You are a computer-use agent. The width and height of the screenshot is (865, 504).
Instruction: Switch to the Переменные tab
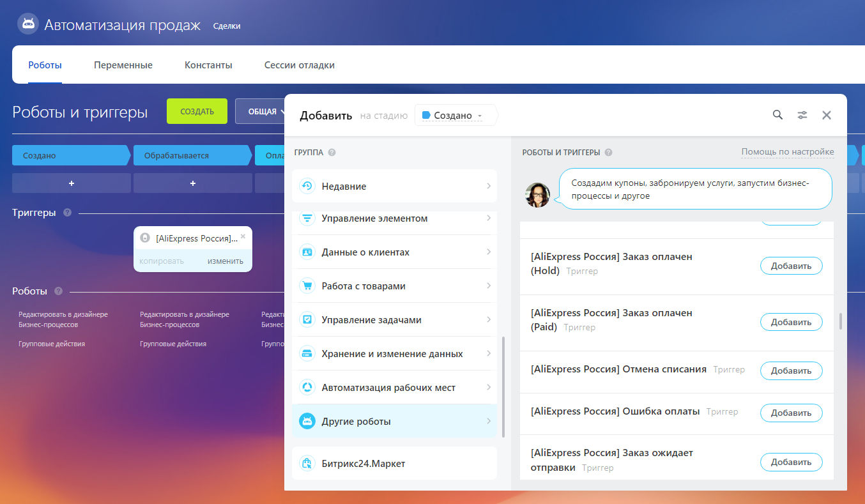point(123,65)
